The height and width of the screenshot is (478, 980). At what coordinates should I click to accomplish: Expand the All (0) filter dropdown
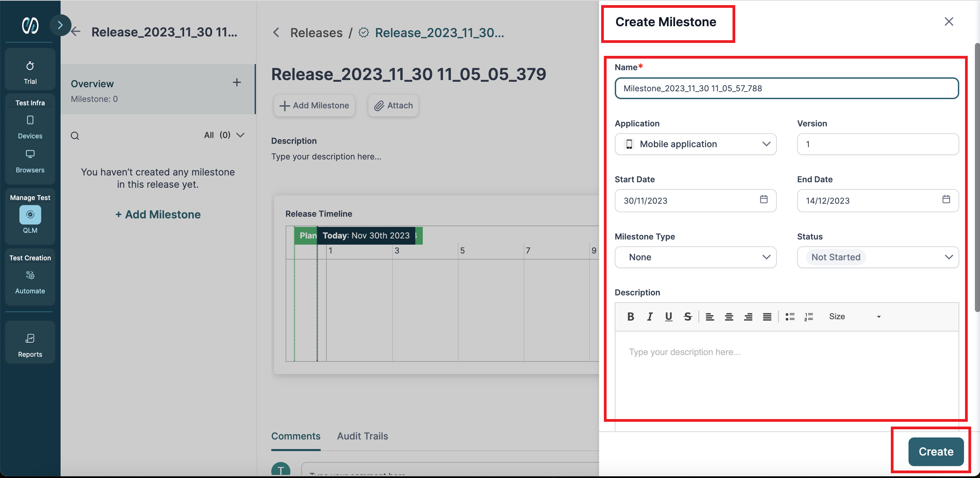tap(224, 135)
